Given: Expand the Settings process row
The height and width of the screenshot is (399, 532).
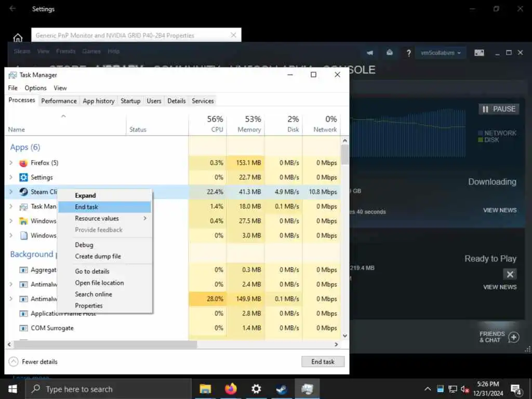Looking at the screenshot, I should tap(11, 178).
